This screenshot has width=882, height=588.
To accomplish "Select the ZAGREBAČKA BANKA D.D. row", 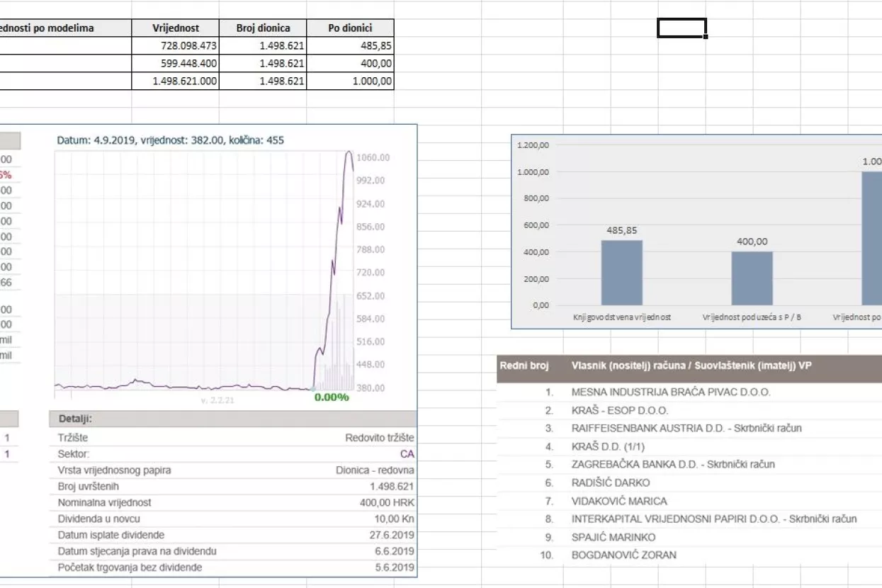I will coord(672,465).
